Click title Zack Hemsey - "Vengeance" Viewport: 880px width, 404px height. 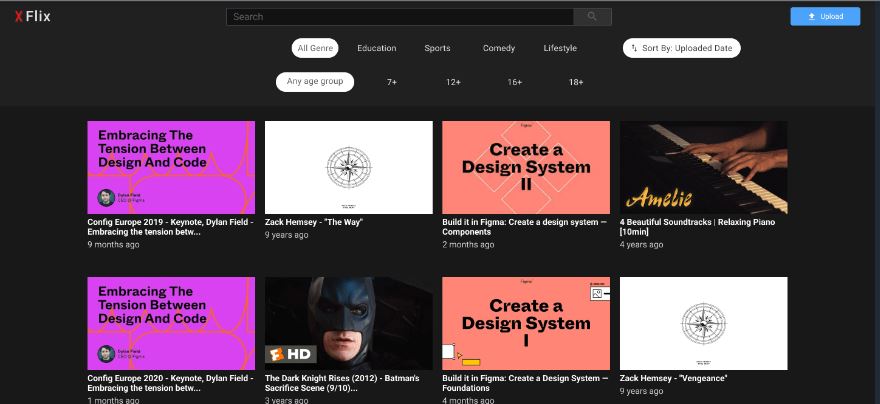tap(673, 378)
